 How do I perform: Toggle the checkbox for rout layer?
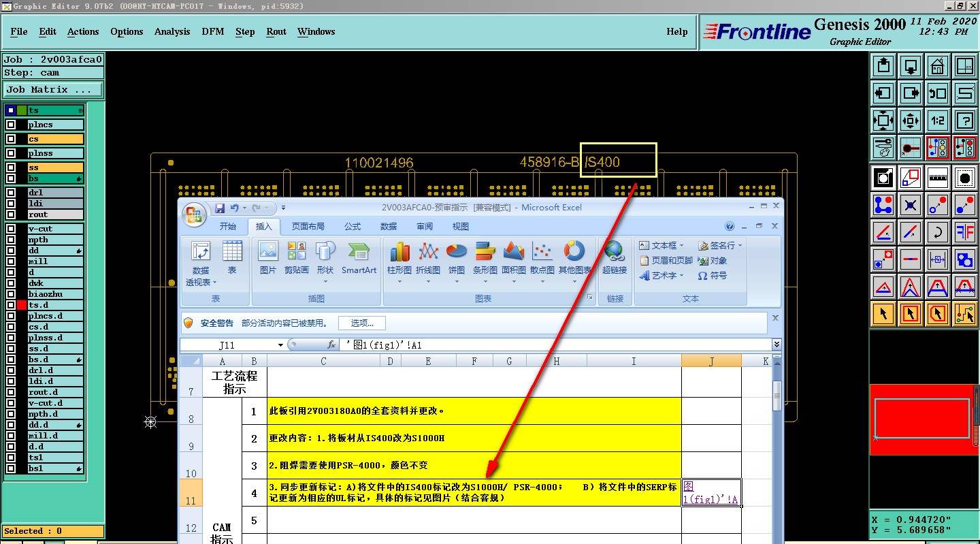[11, 214]
